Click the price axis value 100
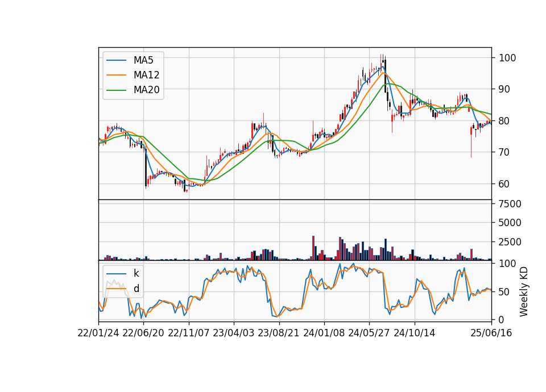This screenshot has width=546, height=392. [507, 58]
